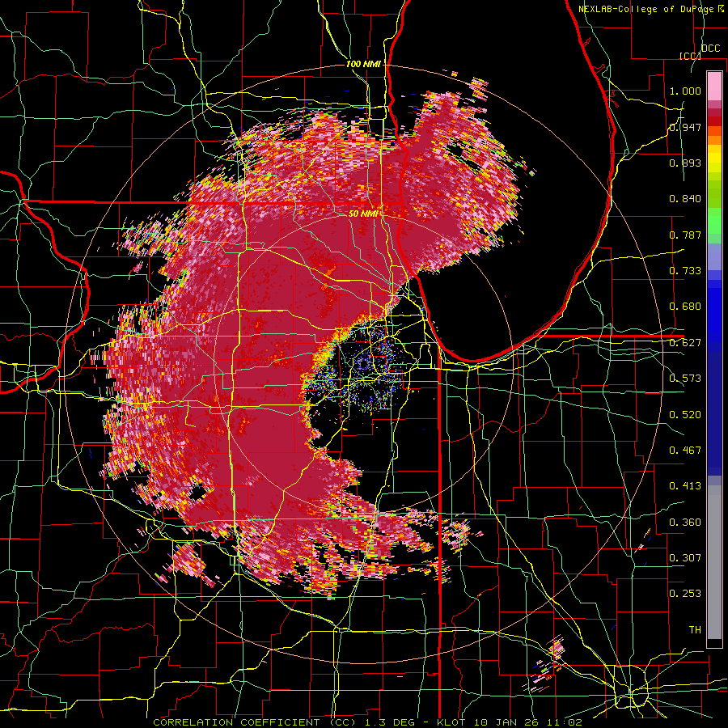This screenshot has width=728, height=728.
Task: Click the 0.893 scale value
Action: [685, 163]
